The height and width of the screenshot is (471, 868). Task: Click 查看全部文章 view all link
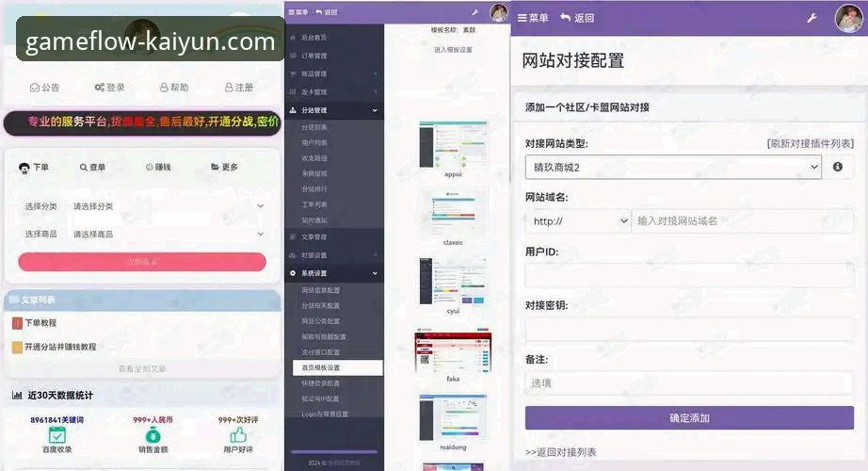coord(142,368)
